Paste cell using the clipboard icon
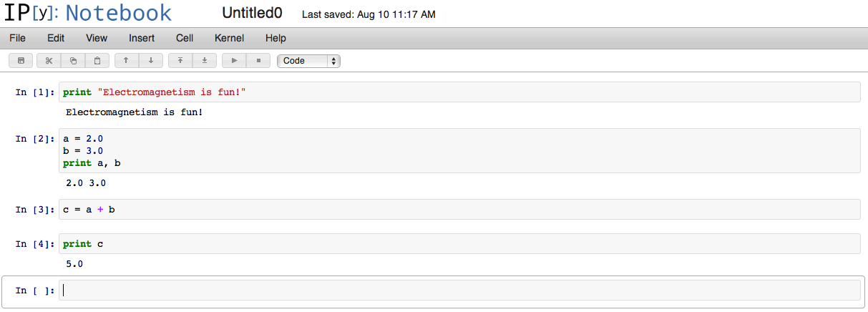Screen dimensions: 868x312 97,61
